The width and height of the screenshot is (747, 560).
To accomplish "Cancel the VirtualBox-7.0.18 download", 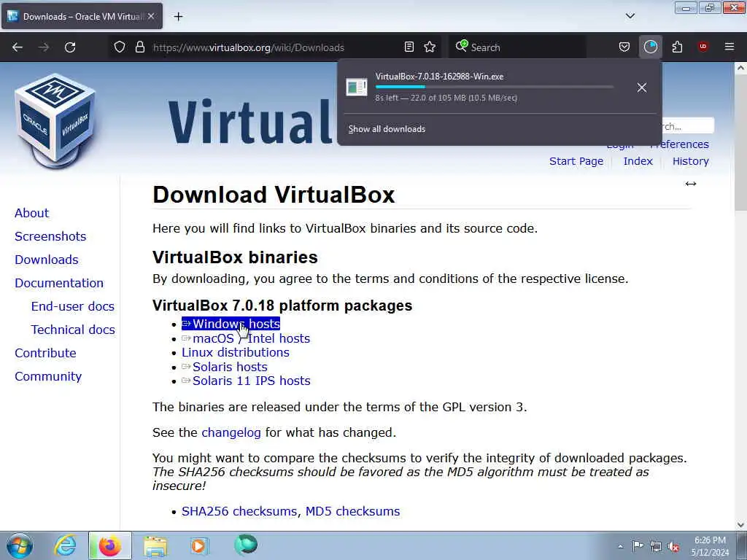I will click(642, 87).
